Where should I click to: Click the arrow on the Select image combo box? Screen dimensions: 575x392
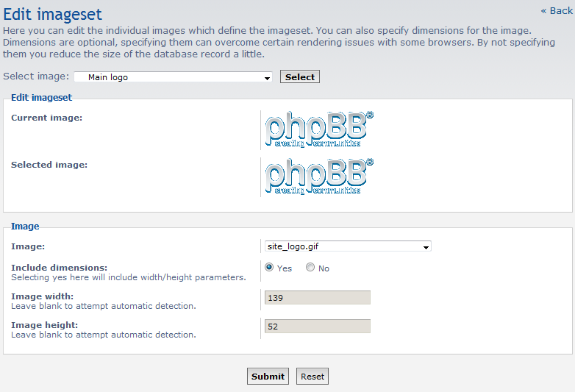pos(267,77)
